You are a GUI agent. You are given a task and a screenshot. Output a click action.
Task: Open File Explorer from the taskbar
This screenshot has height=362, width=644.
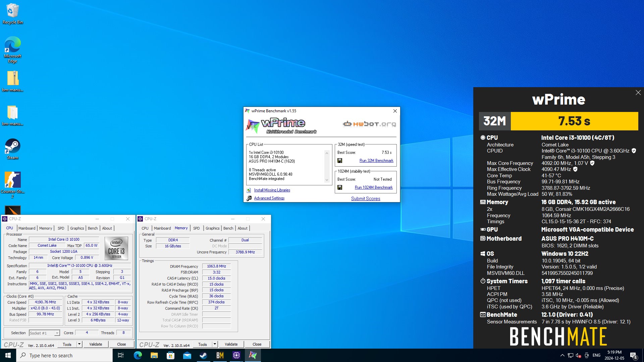click(154, 355)
